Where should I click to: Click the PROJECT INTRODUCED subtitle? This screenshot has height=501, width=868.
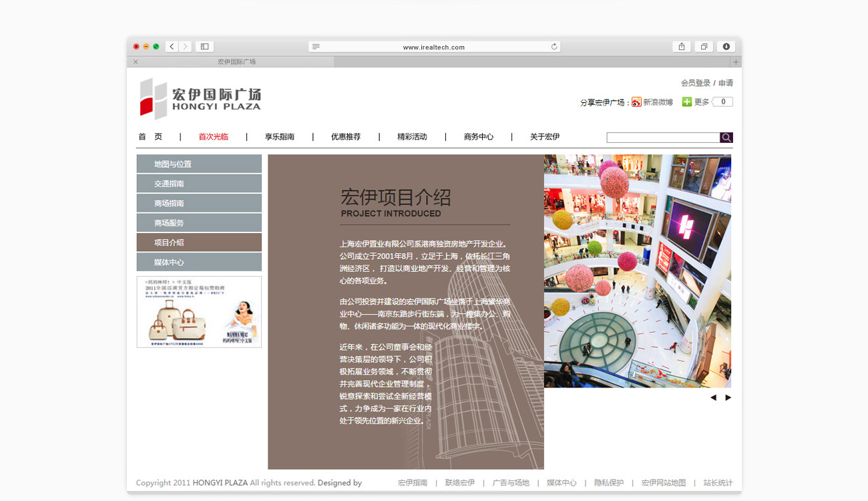[391, 214]
